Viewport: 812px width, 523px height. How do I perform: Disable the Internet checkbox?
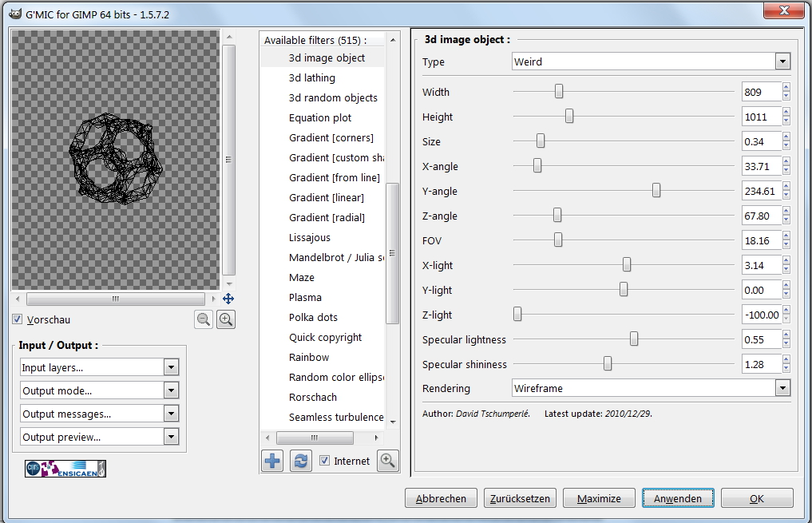click(324, 461)
